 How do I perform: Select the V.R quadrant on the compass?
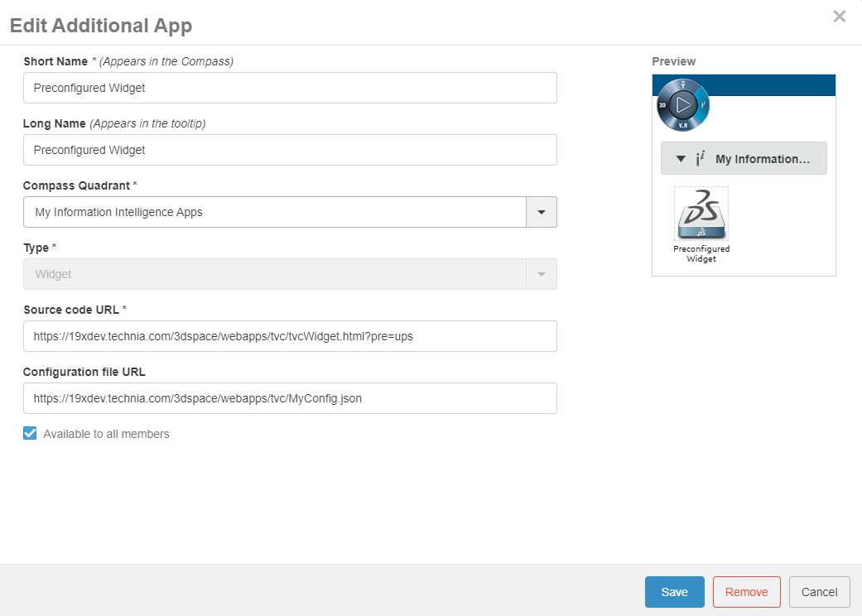(x=683, y=125)
